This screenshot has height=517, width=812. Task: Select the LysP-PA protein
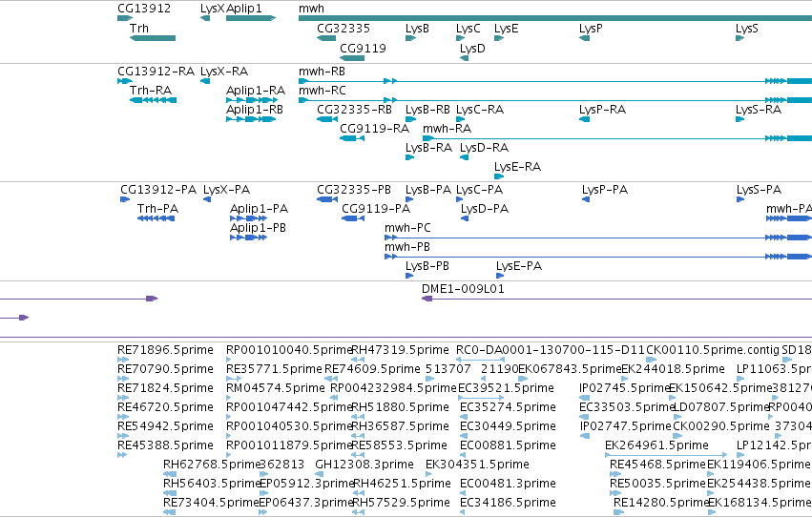(586, 199)
